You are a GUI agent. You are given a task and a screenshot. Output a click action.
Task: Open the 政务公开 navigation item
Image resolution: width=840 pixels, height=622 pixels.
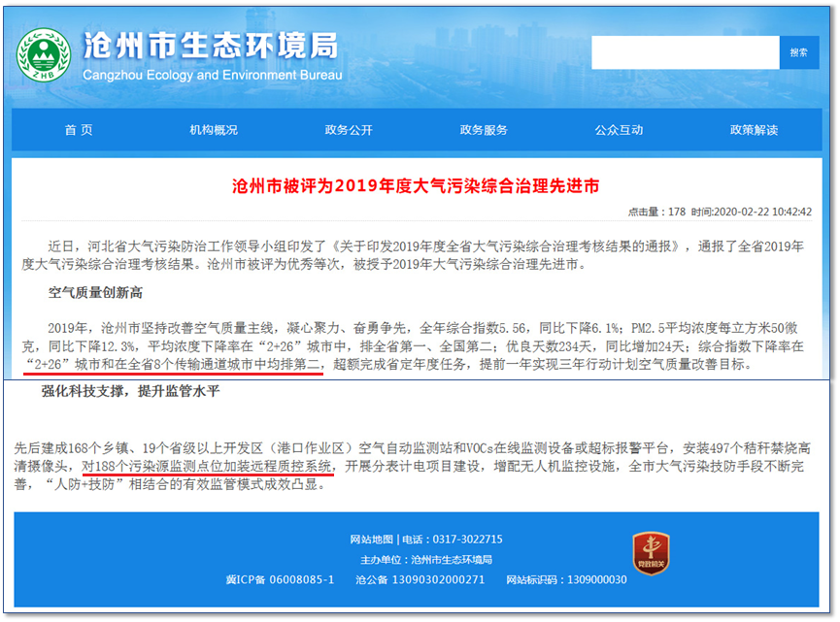pos(349,130)
